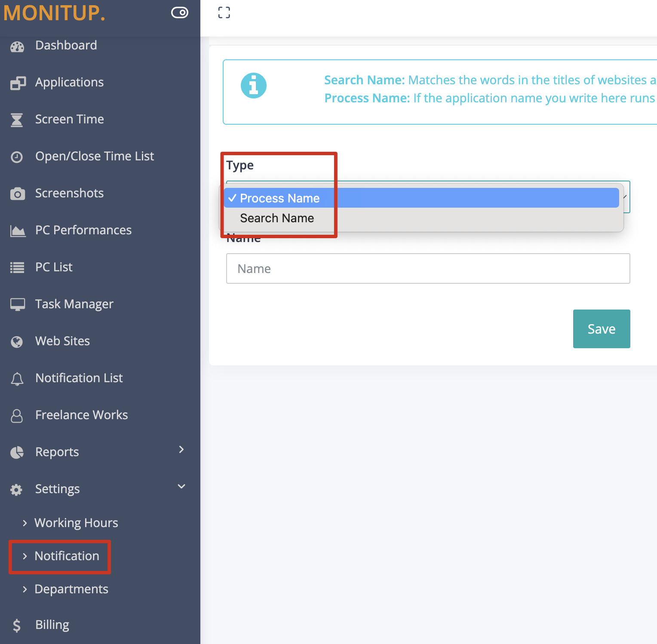Collapse the Settings submenu chevron

tap(181, 486)
